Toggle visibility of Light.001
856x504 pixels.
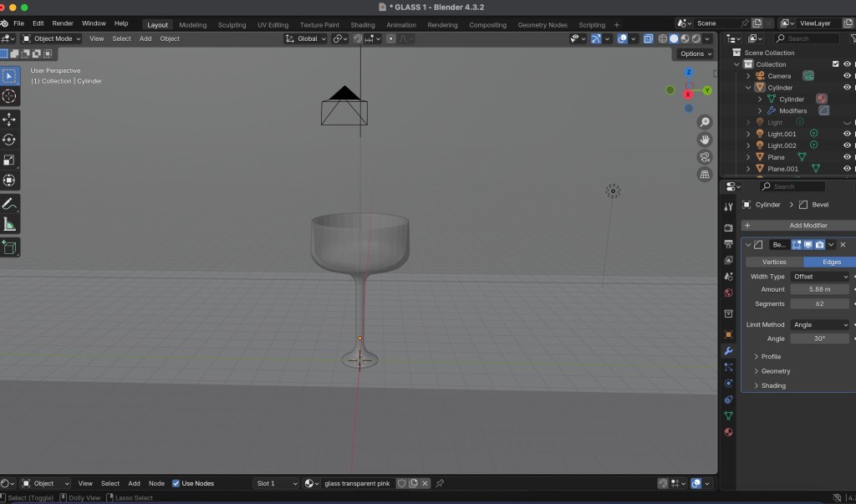coord(847,134)
